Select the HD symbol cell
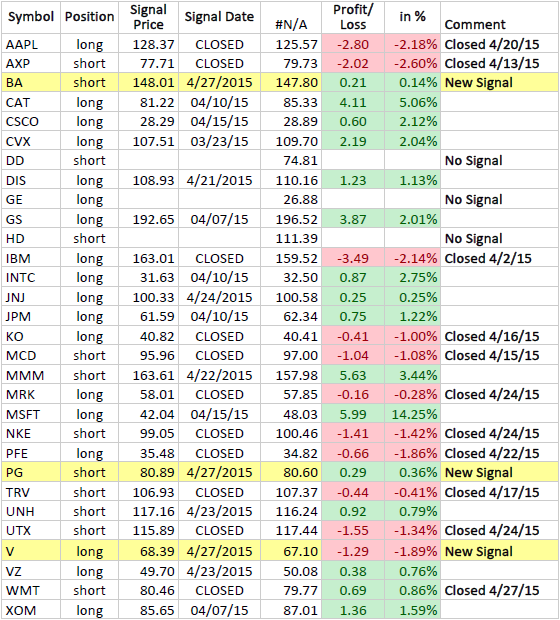This screenshot has height=620, width=560. coord(31,238)
